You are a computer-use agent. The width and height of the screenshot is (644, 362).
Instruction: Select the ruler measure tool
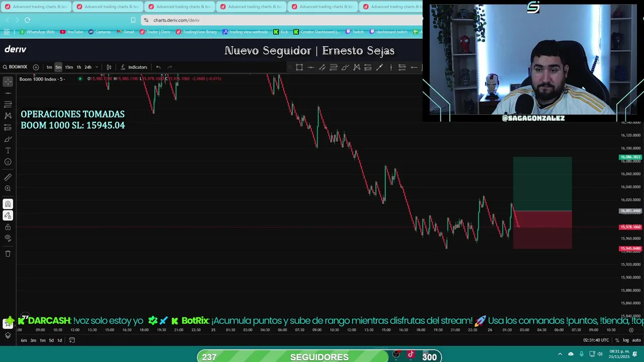(8, 177)
